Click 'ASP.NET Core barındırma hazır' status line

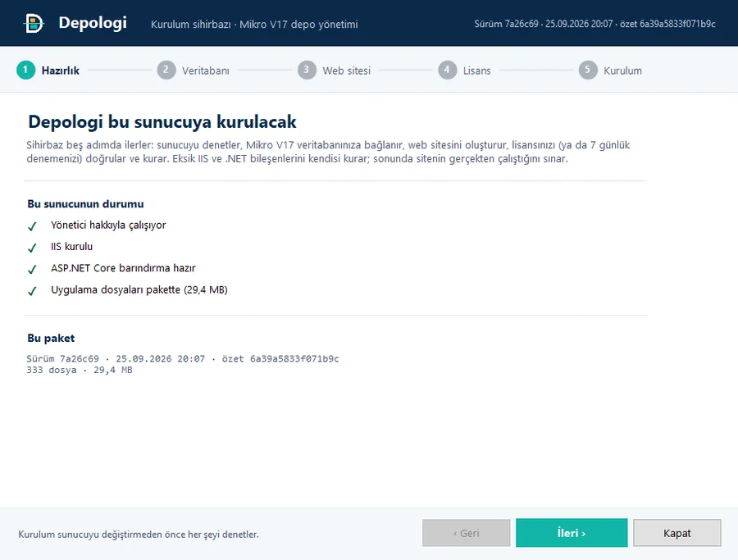click(x=123, y=268)
